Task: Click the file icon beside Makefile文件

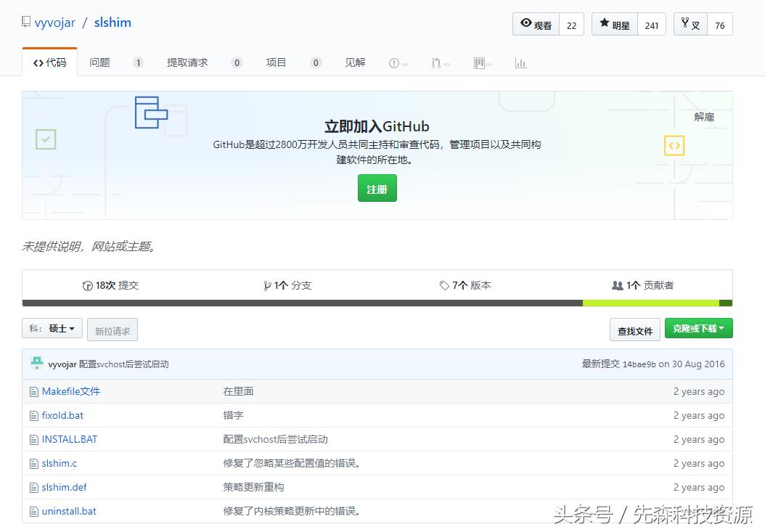Action: point(33,391)
